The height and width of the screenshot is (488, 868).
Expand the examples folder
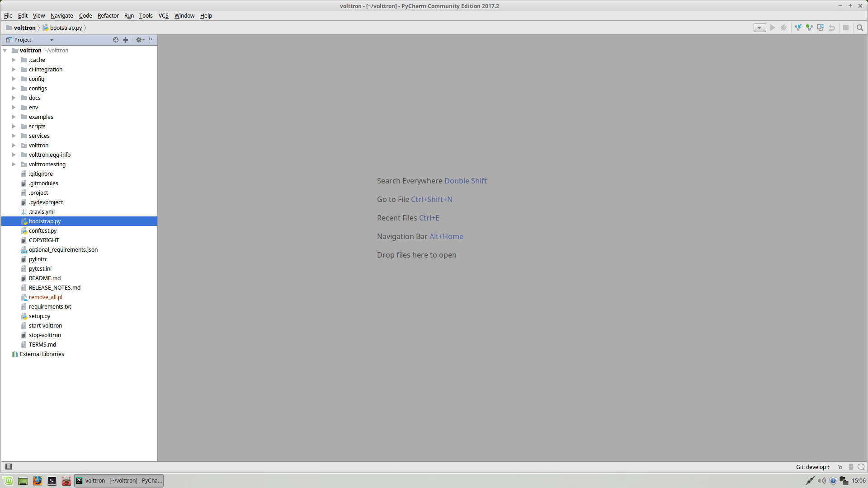(x=14, y=117)
